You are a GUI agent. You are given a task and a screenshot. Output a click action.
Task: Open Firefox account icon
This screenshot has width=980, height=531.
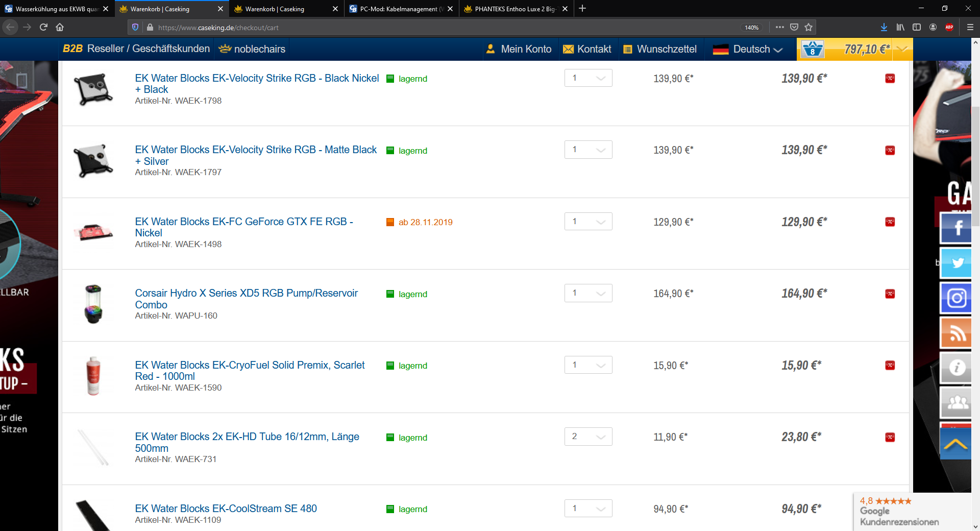[933, 27]
